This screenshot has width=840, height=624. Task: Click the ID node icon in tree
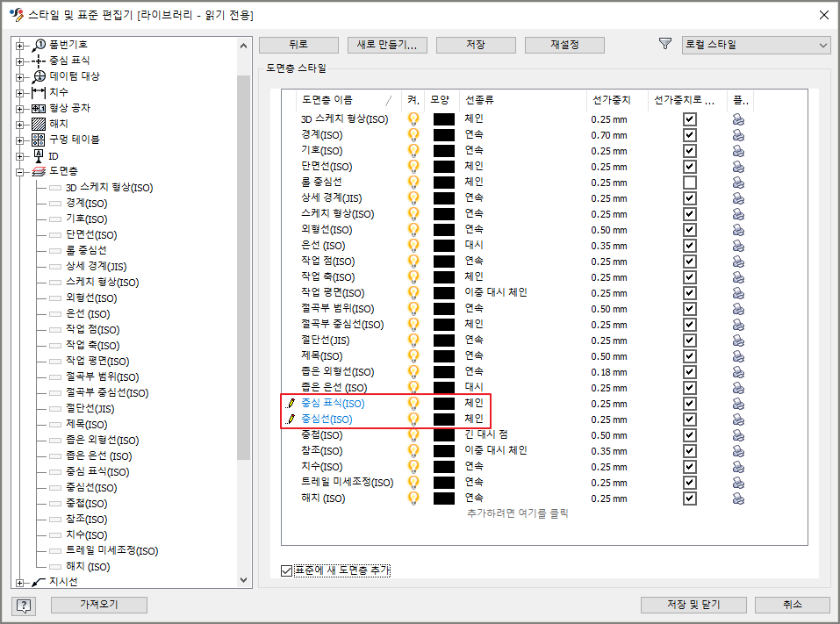point(39,156)
